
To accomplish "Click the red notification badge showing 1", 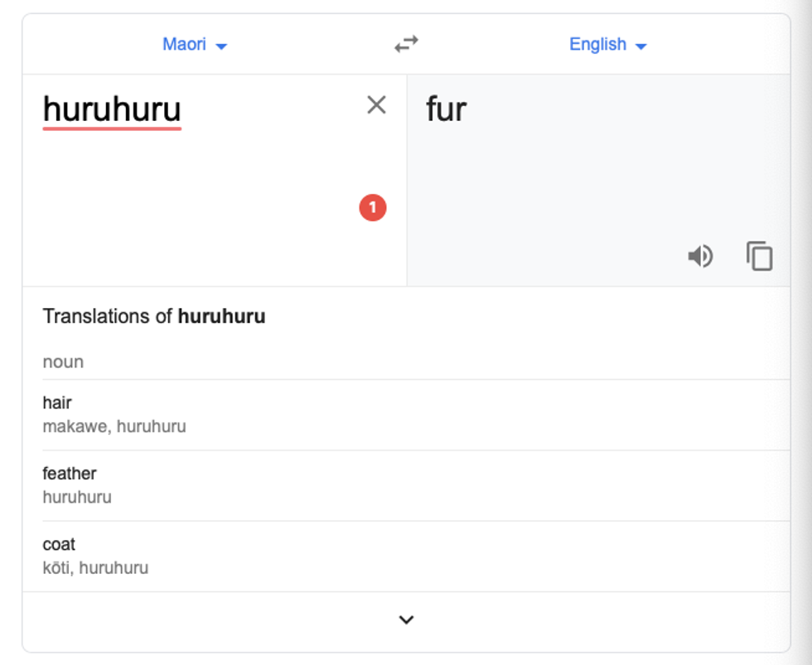I will (x=373, y=208).
